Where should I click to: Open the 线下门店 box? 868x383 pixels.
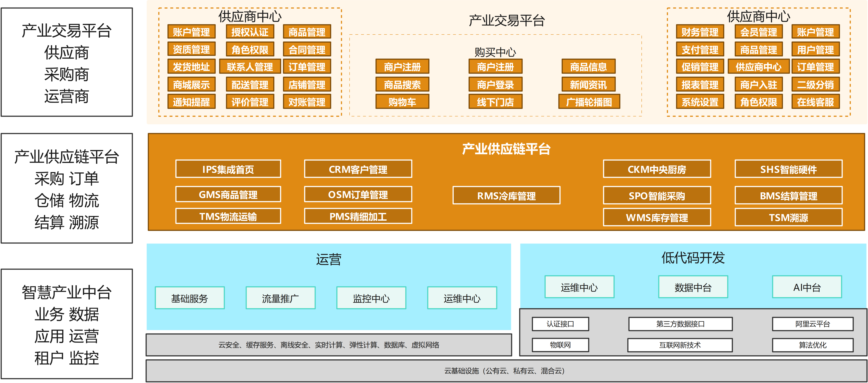495,102
